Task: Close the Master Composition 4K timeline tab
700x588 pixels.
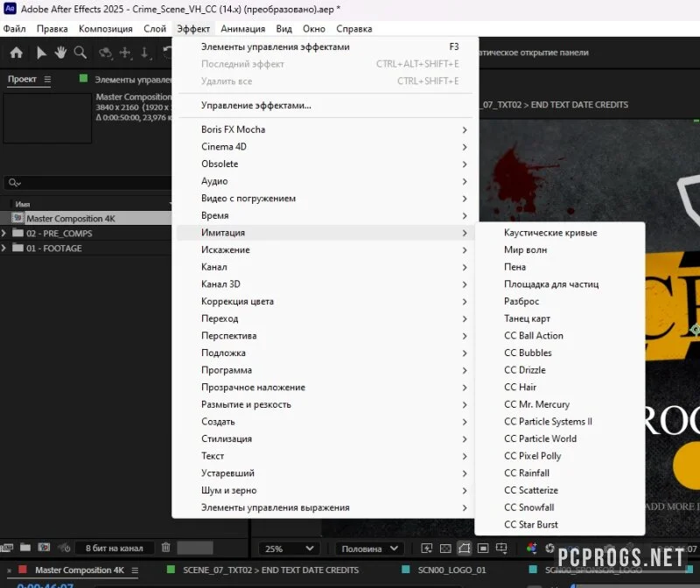Action: pyautogui.click(x=9, y=570)
